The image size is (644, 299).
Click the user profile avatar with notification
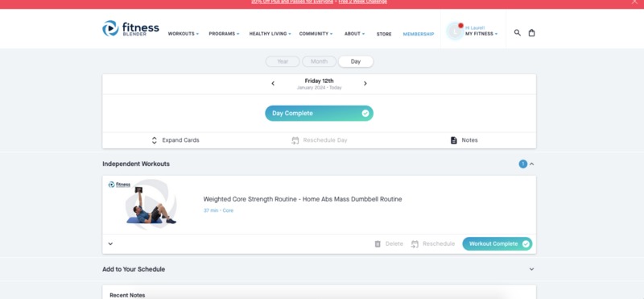pyautogui.click(x=455, y=31)
